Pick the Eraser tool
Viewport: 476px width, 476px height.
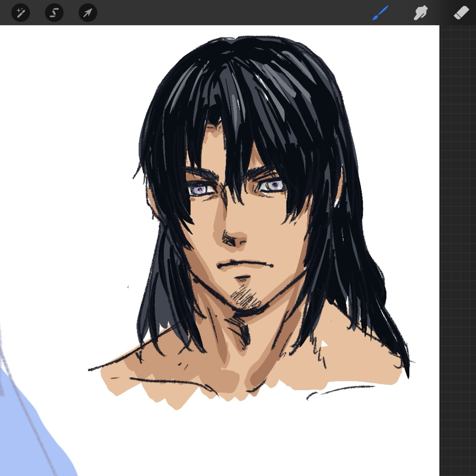(461, 13)
